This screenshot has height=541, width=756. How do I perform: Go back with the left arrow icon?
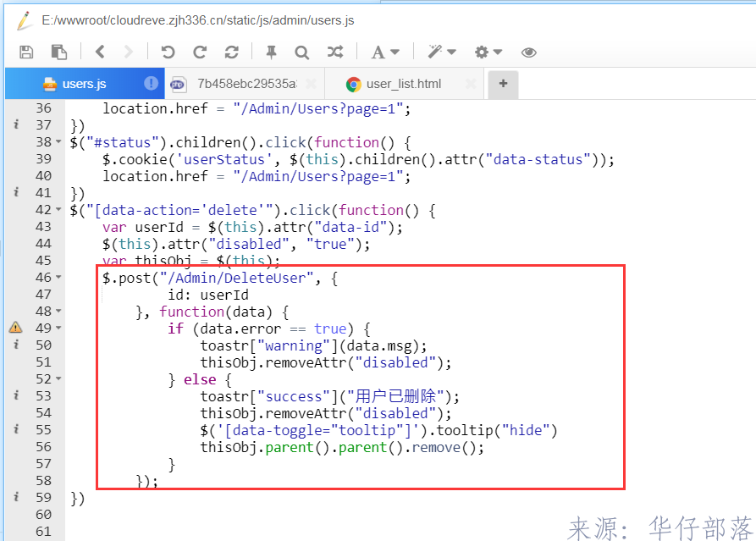100,52
